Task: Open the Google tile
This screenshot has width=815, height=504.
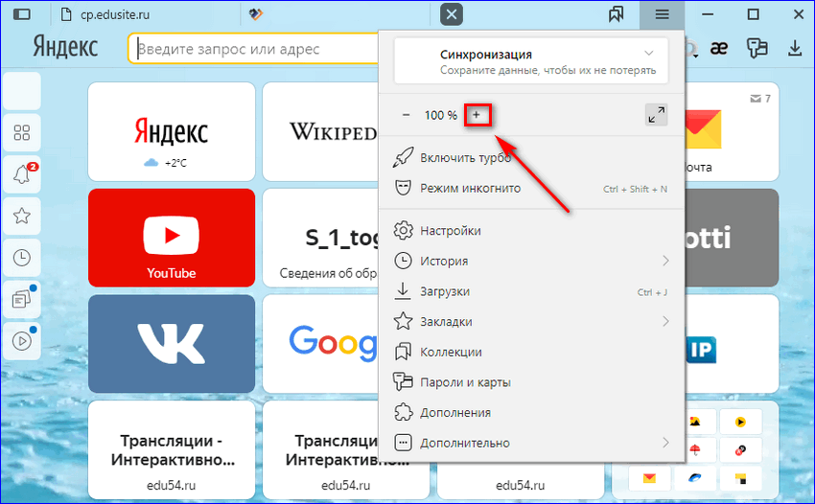Action: [320, 343]
